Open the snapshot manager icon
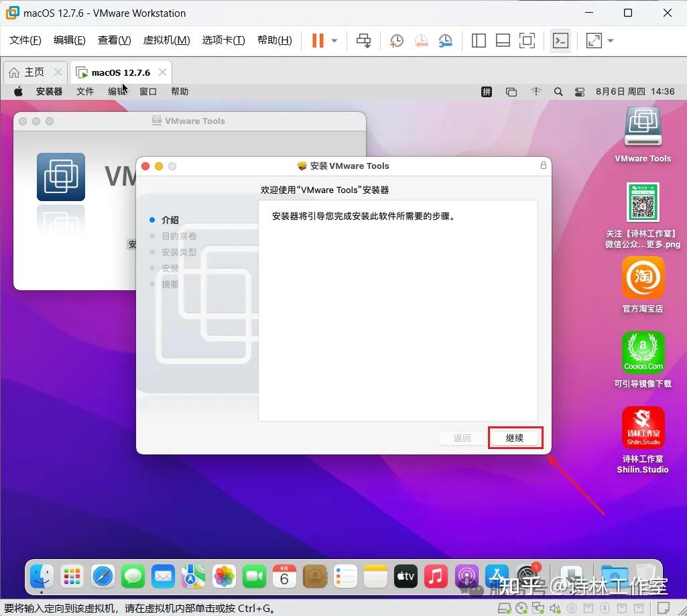 coord(445,41)
